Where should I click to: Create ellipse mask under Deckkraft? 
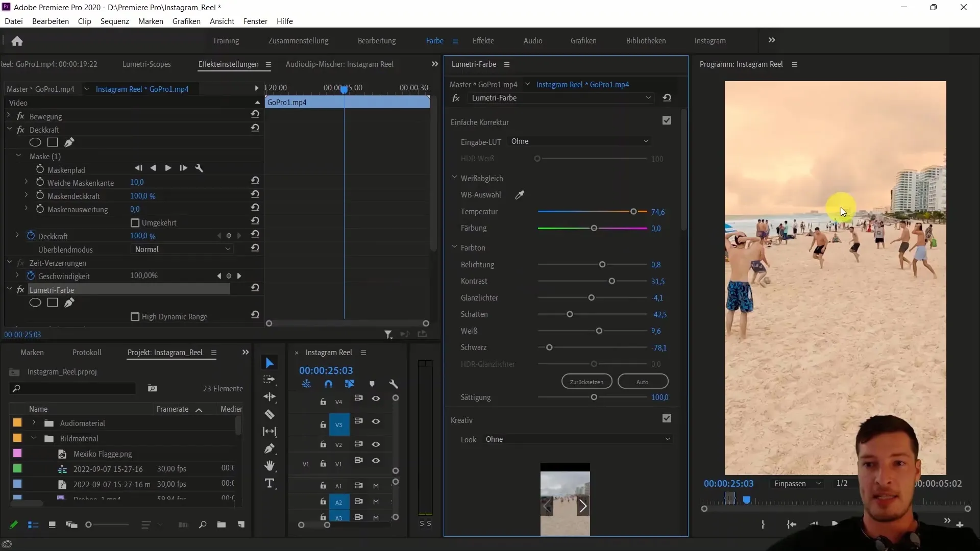click(x=35, y=142)
